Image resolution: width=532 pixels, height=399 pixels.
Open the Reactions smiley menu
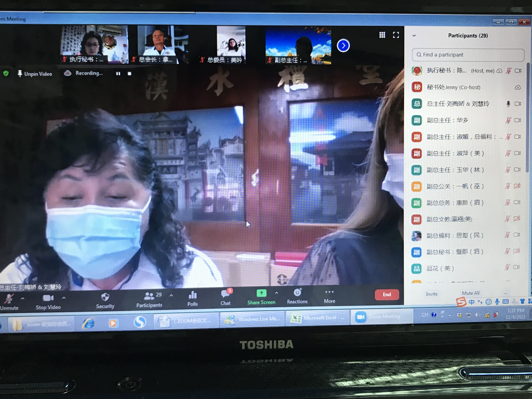[297, 293]
